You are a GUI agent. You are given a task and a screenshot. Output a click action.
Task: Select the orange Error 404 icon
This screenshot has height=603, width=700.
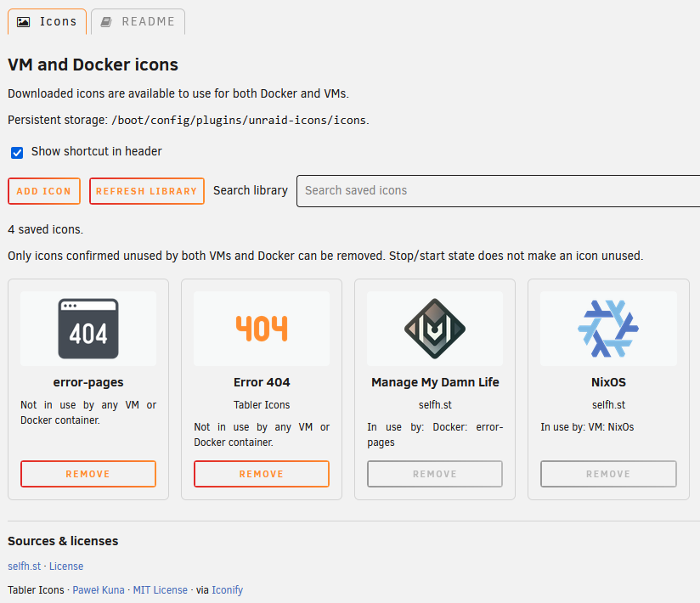pos(262,329)
